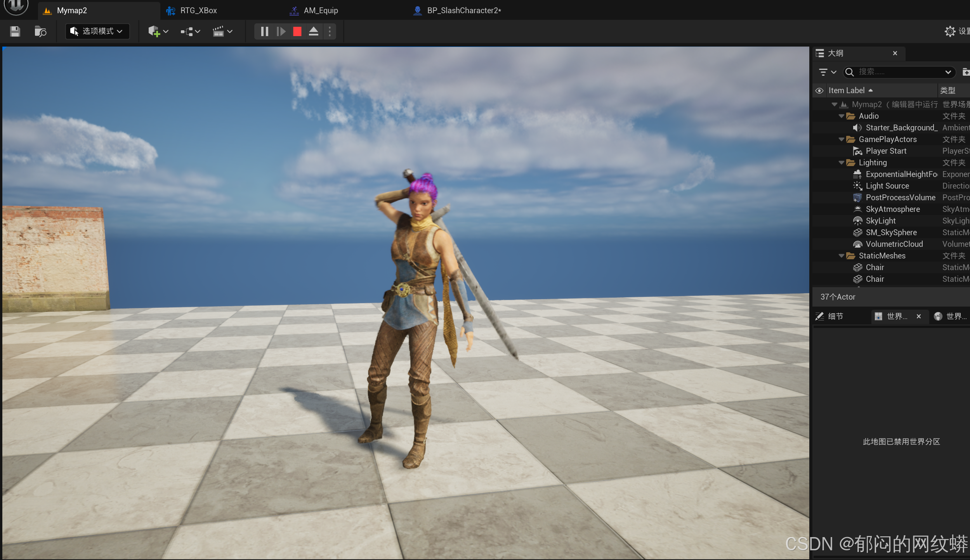Open the play options three-dot menu
This screenshot has width=970, height=560.
coord(330,31)
